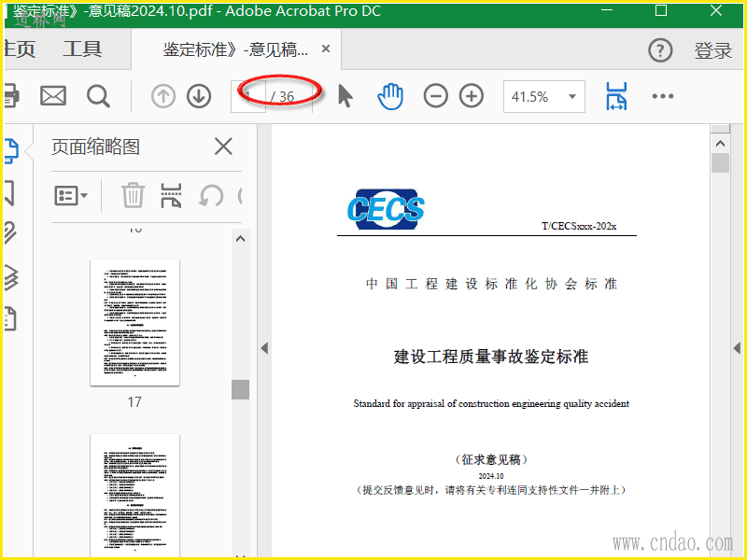Click the date 2024.10 on the page
The height and width of the screenshot is (560, 747).
point(491,476)
